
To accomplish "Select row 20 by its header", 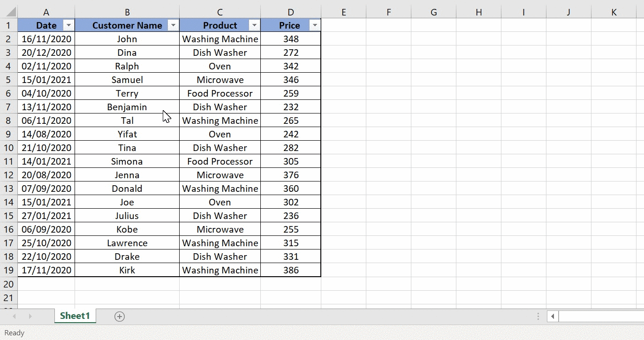I will [x=9, y=284].
